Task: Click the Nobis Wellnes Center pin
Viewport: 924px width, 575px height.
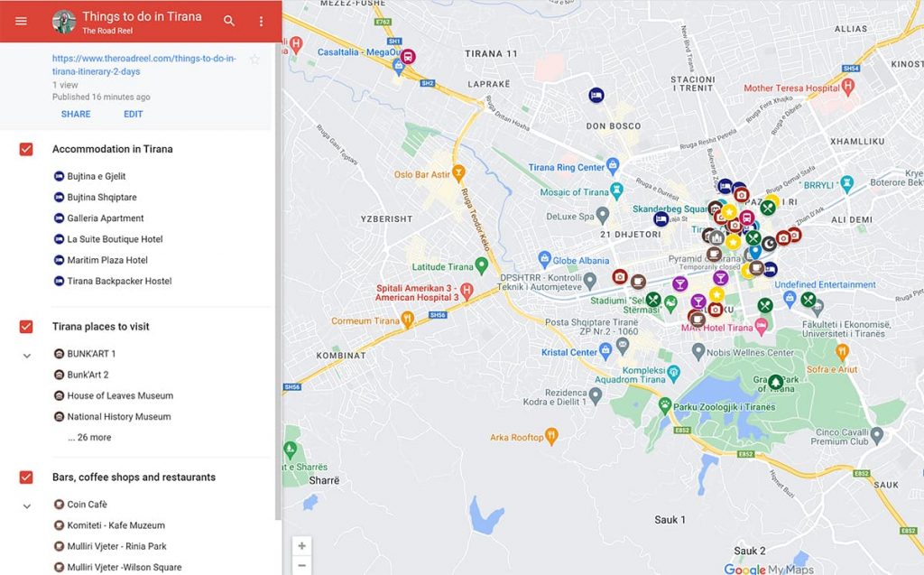Action: pos(698,351)
